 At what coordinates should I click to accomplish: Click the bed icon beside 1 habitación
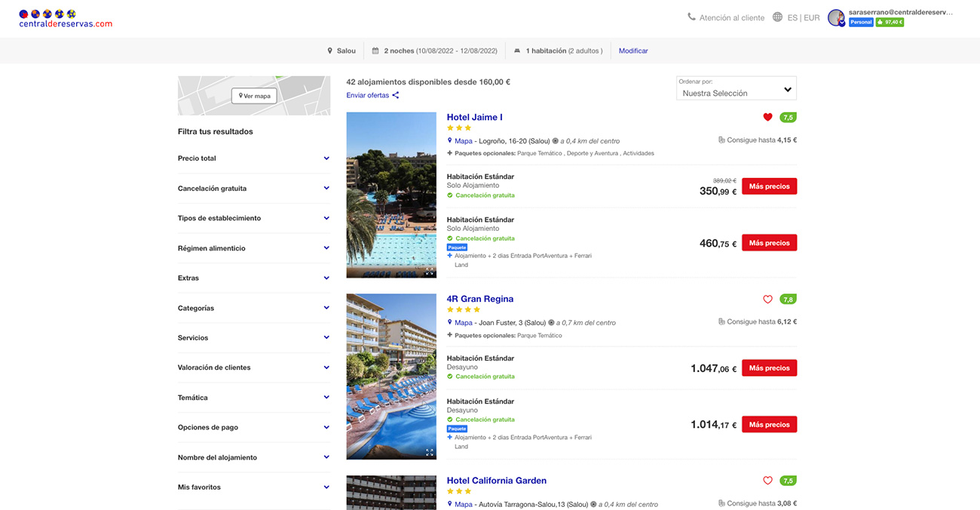tap(517, 51)
